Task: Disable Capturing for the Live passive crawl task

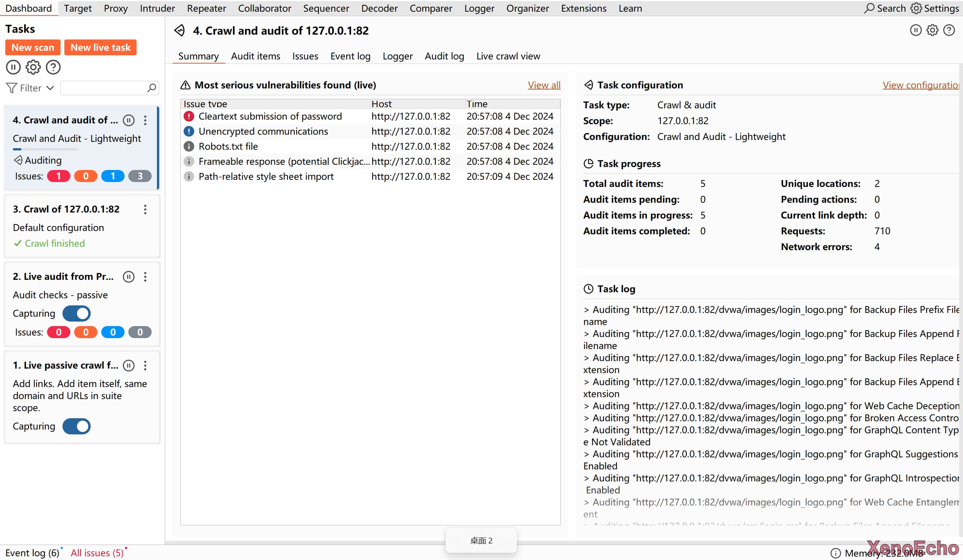Action: pyautogui.click(x=76, y=426)
